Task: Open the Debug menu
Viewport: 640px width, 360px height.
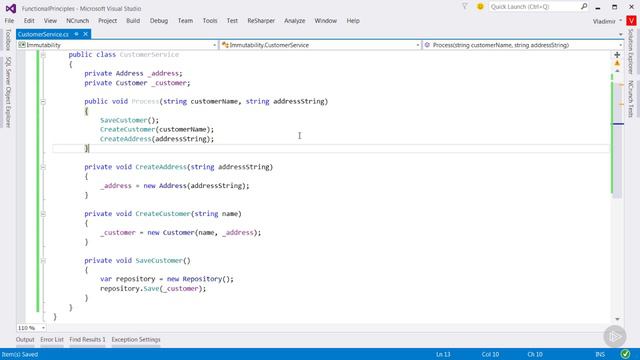Action: pyautogui.click(x=159, y=20)
